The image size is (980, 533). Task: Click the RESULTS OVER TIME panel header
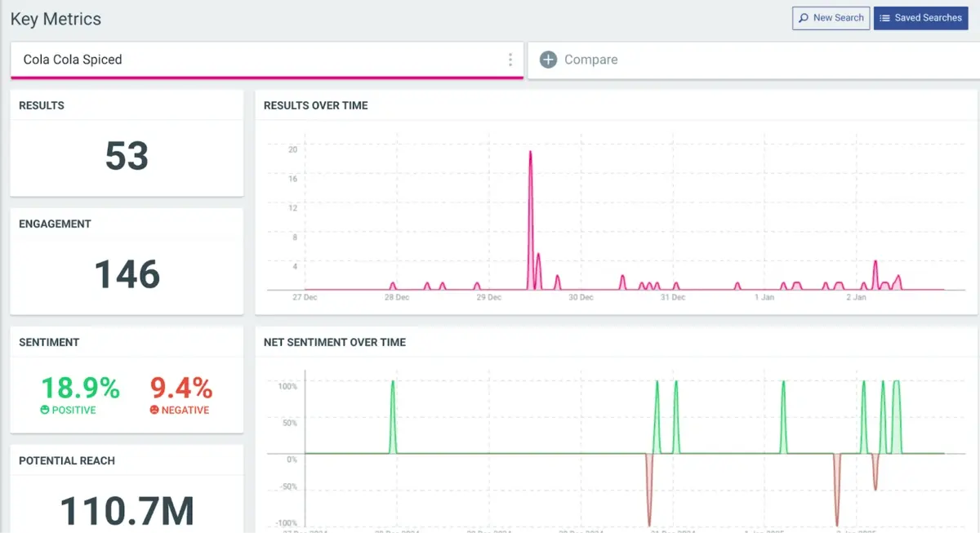[x=315, y=105]
